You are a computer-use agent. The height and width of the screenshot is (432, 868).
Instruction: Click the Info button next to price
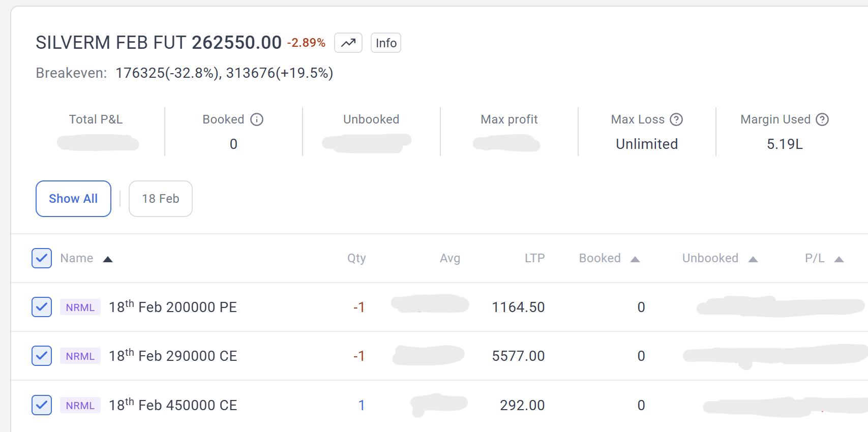(x=385, y=43)
